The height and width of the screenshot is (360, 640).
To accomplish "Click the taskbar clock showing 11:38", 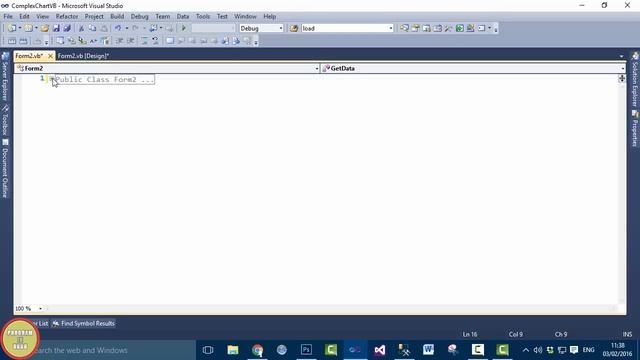I will (x=617, y=350).
